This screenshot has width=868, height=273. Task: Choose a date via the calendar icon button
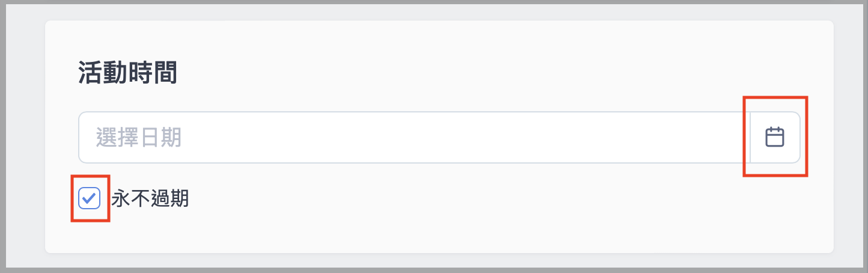tap(775, 138)
